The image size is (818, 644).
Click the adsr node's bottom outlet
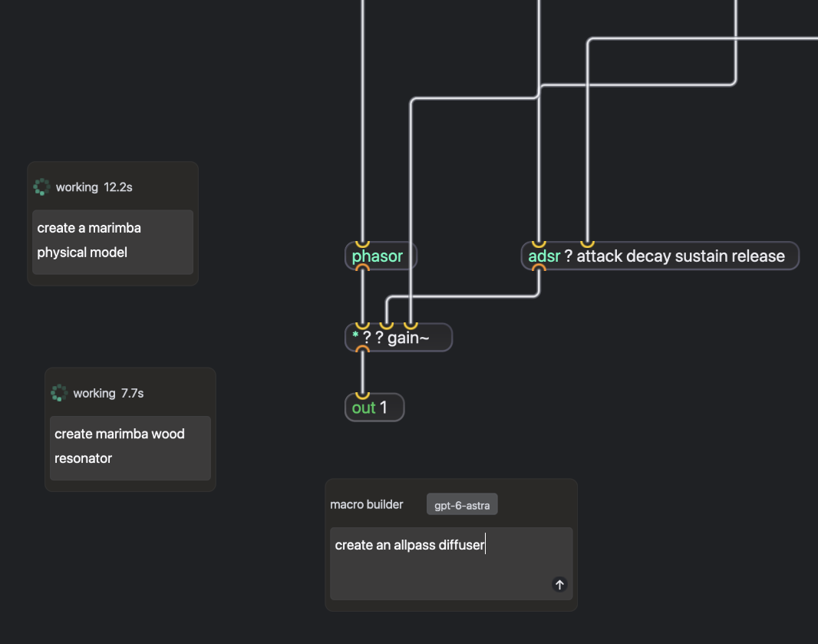tap(539, 268)
